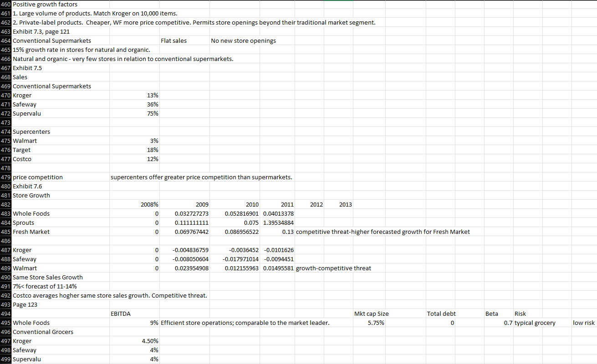Click the 'price competition' cell
The height and width of the screenshot is (364, 597).
(x=38, y=177)
